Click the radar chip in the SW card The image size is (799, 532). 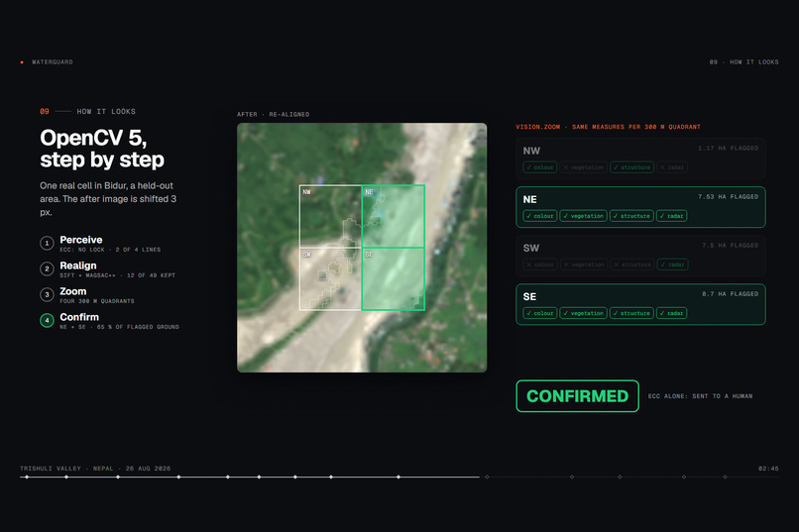(x=672, y=265)
